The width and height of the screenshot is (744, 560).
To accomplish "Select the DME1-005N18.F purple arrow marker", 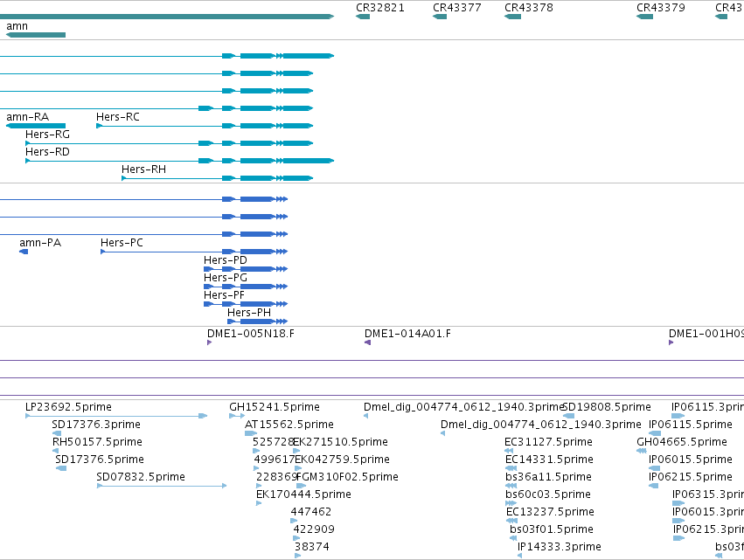I will coord(209,342).
